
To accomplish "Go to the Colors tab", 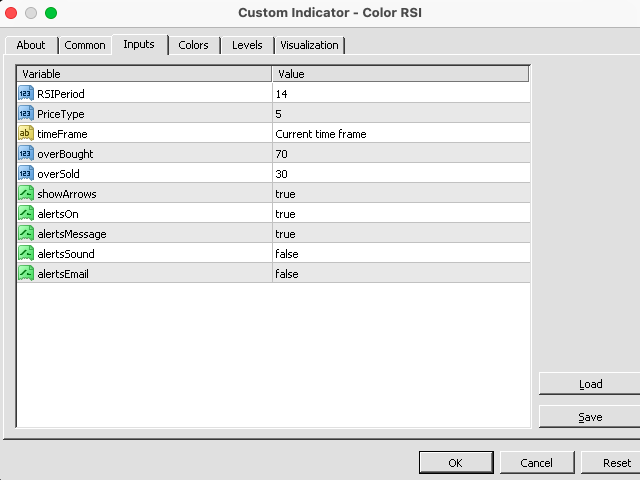I will (x=193, y=45).
